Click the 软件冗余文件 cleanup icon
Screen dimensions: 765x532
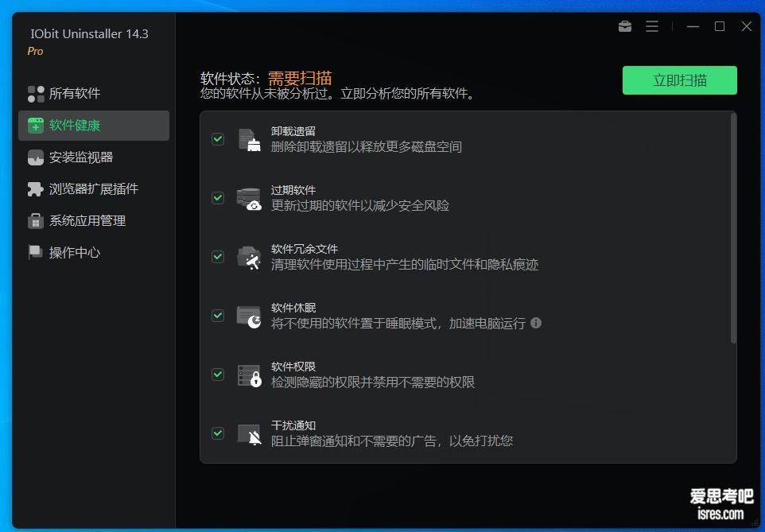tap(250, 258)
